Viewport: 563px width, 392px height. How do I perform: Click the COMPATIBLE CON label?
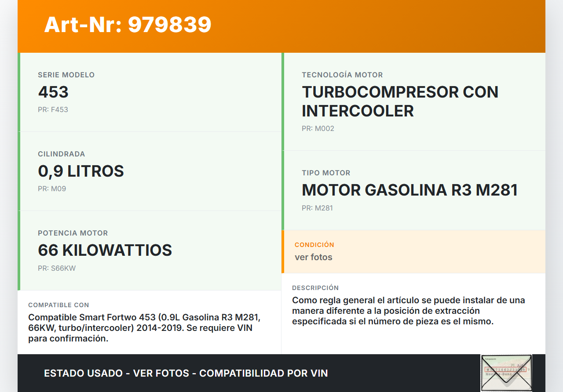(58, 305)
